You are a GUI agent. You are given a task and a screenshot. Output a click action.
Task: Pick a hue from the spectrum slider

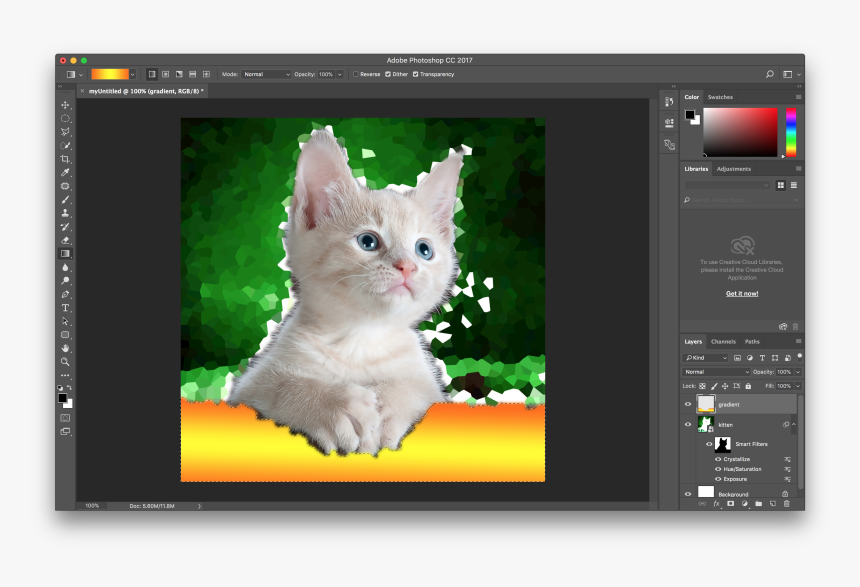(x=791, y=132)
